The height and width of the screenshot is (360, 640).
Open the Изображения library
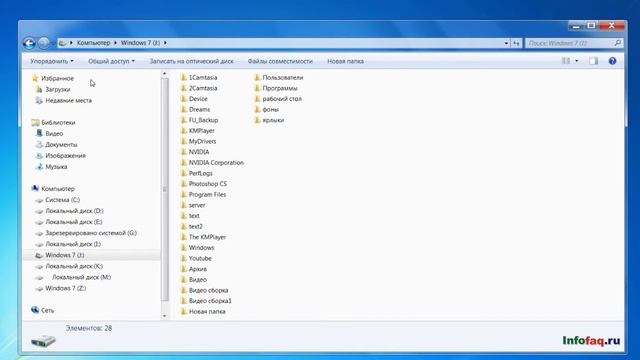tap(65, 156)
